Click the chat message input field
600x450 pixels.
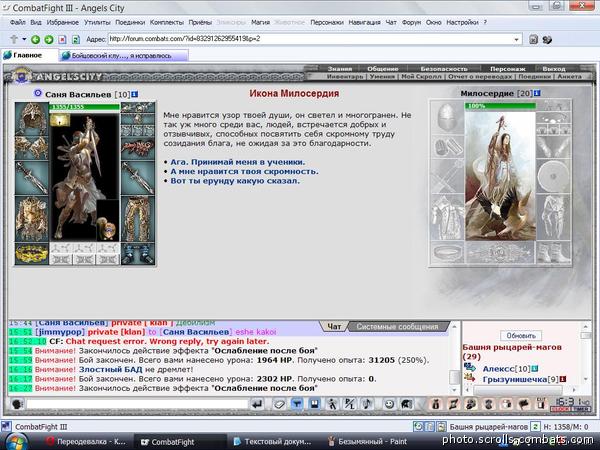[130, 403]
